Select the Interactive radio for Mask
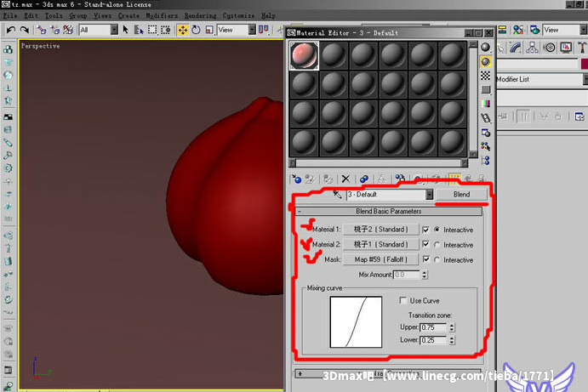The width and height of the screenshot is (588, 392). (437, 259)
